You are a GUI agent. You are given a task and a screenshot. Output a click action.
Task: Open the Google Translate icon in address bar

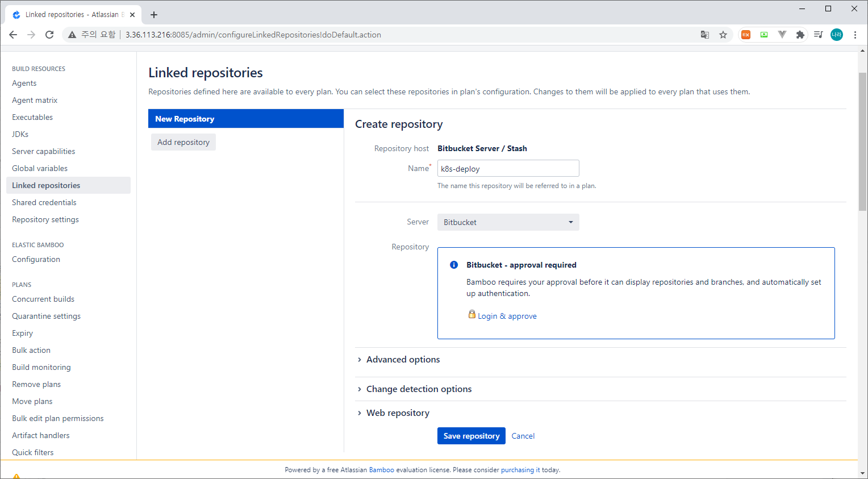click(x=705, y=35)
